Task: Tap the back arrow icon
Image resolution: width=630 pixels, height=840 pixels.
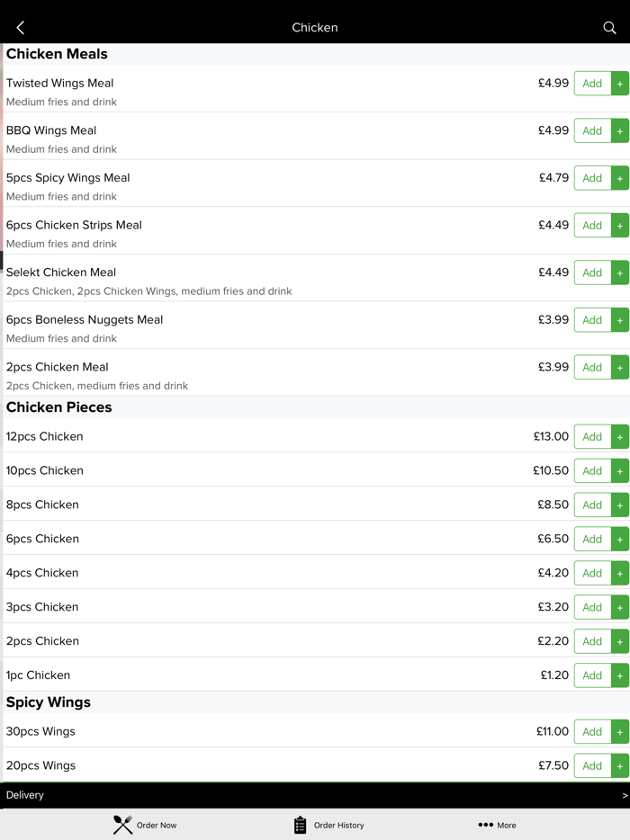Action: coord(21,28)
